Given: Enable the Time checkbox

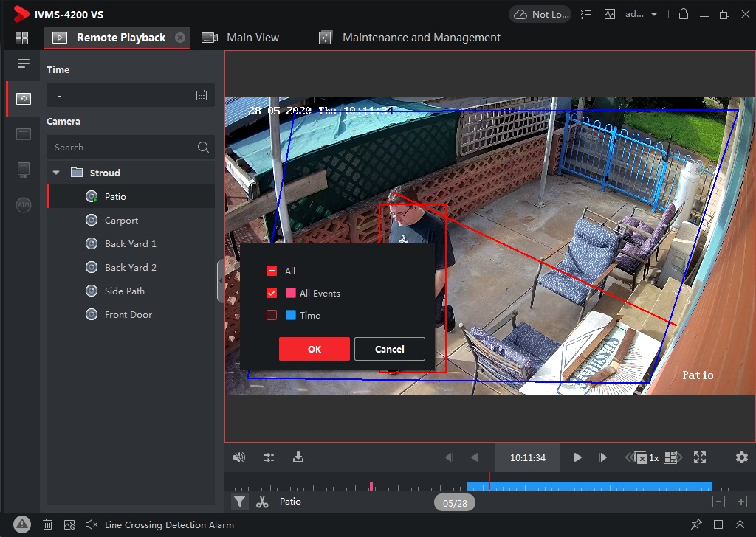Looking at the screenshot, I should pos(272,315).
